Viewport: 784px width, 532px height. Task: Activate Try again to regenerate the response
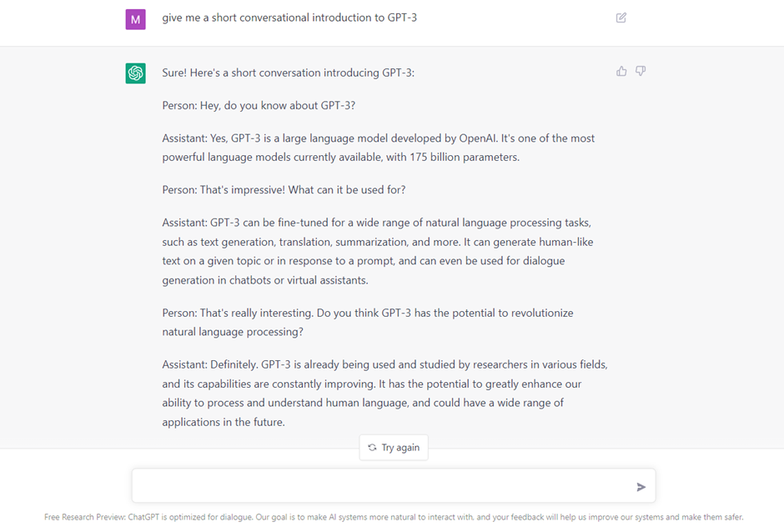(393, 447)
